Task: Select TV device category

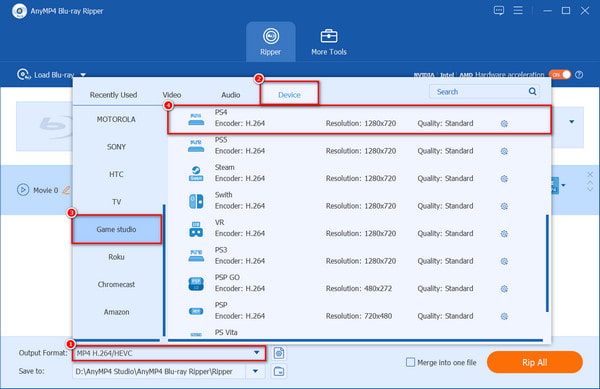Action: 116,202
